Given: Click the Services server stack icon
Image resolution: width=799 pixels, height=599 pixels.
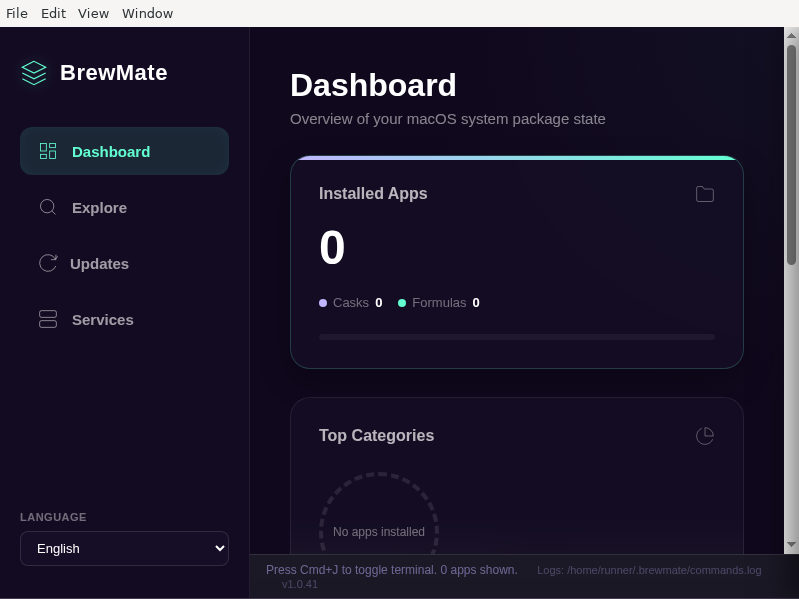Looking at the screenshot, I should tap(48, 319).
